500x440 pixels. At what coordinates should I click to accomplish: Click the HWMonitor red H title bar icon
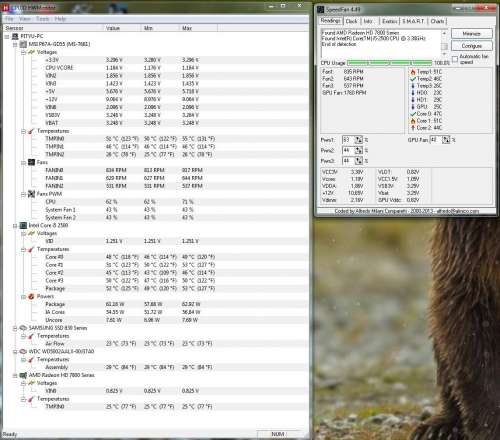pyautogui.click(x=6, y=7)
